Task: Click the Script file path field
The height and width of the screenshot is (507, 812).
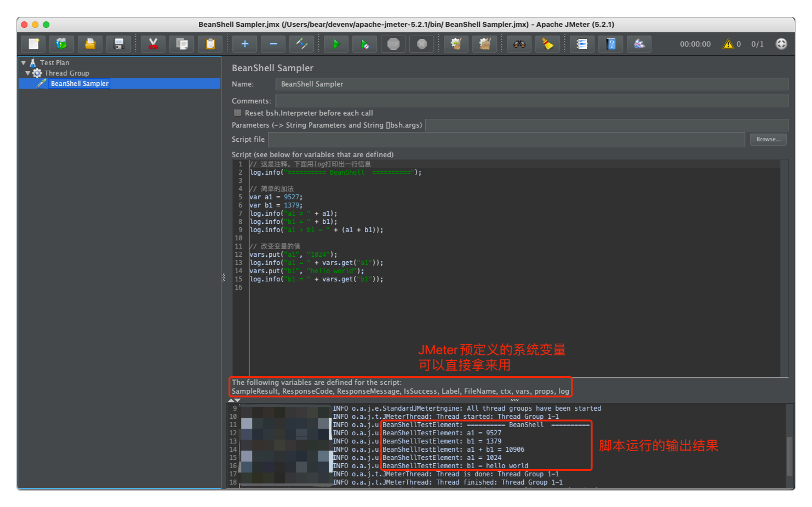Action: click(506, 140)
